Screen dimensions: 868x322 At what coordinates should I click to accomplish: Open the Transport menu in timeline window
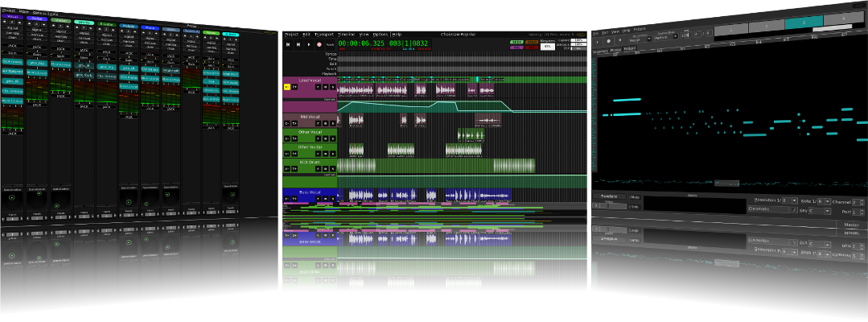[324, 35]
